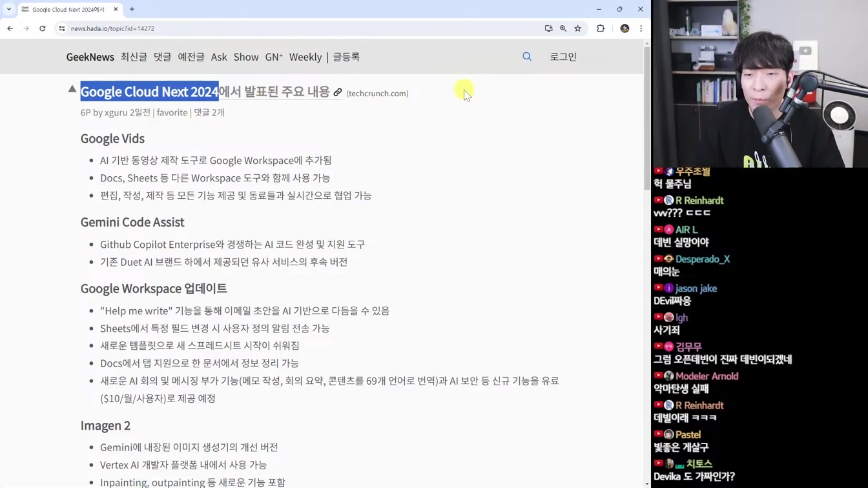Screen dimensions: 868x488
Task: Open the 글등록 menu item
Action: pos(346,57)
